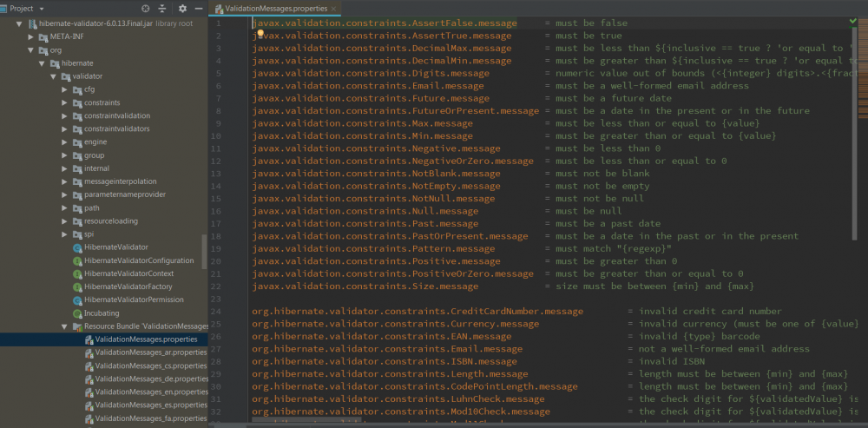The width and height of the screenshot is (868, 428).
Task: Click the collapse all icon in Project panel
Action: tap(162, 9)
